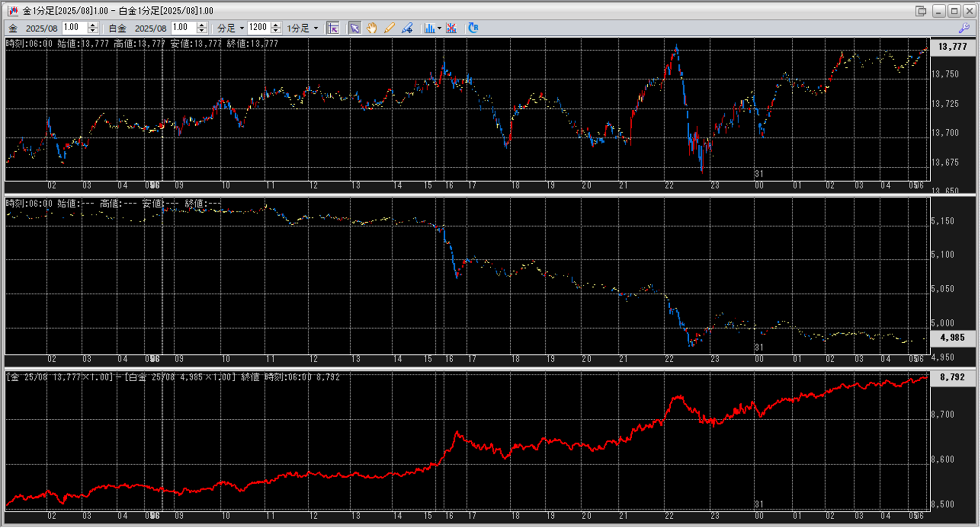Image resolution: width=980 pixels, height=528 pixels.
Task: Toggle the crosshair cursor display button
Action: click(x=333, y=28)
